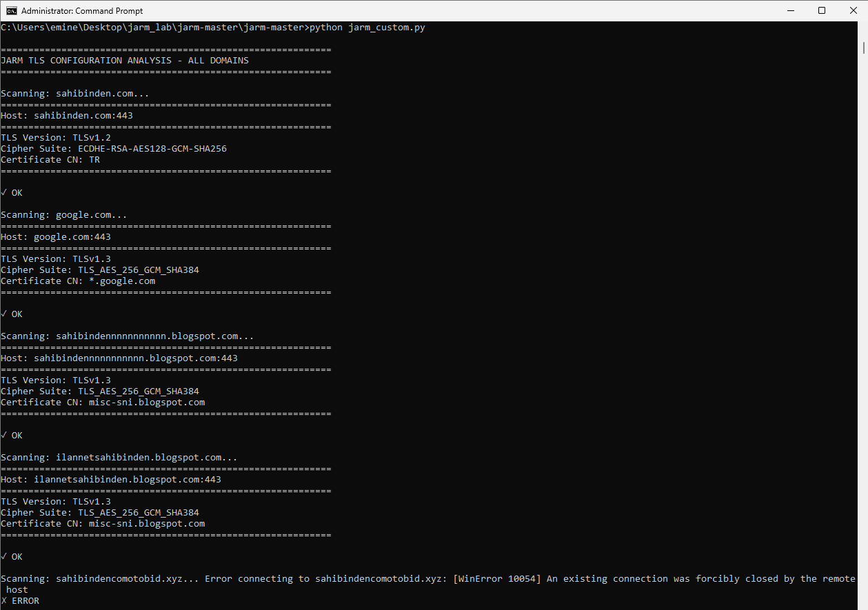Click 'Scanning: sahibindencomotobid.xyz...' text
The width and height of the screenshot is (868, 610).
tap(100, 579)
